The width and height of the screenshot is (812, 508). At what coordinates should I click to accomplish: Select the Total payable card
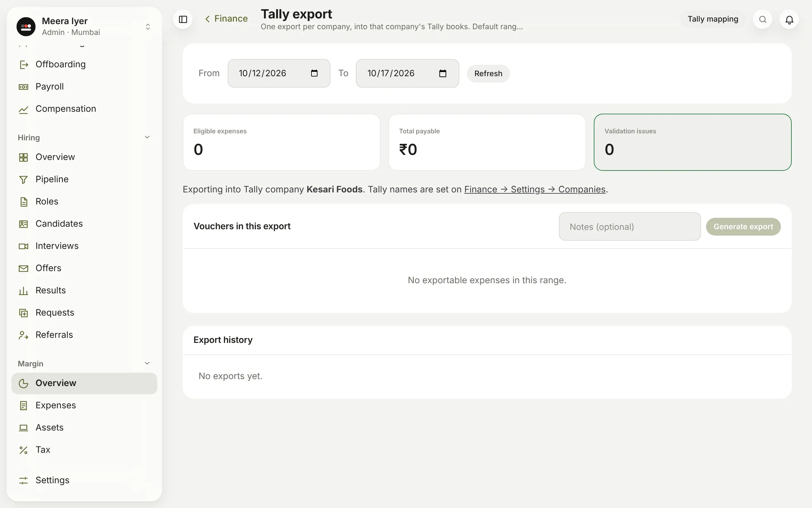point(487,142)
